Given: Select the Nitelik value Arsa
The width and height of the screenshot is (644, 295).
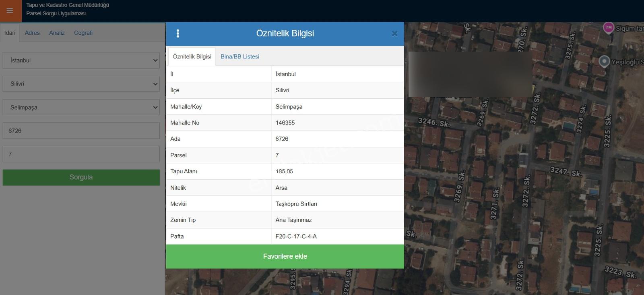Looking at the screenshot, I should click(x=281, y=188).
